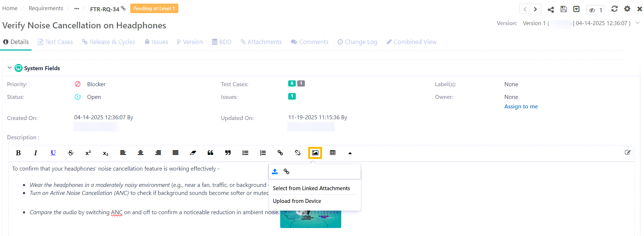Open the Version tab
644x236 pixels.
point(190,42)
